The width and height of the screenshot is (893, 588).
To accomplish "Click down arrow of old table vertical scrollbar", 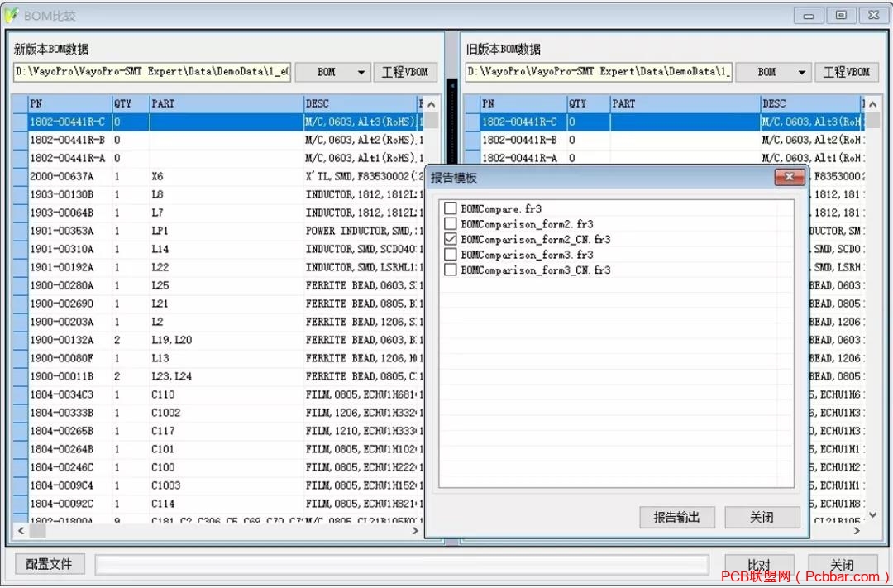I will click(x=873, y=514).
